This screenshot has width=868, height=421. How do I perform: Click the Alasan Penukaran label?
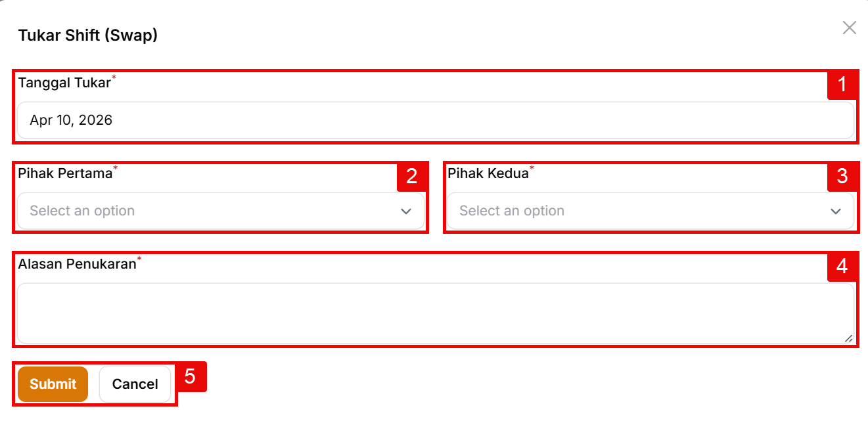click(x=77, y=265)
